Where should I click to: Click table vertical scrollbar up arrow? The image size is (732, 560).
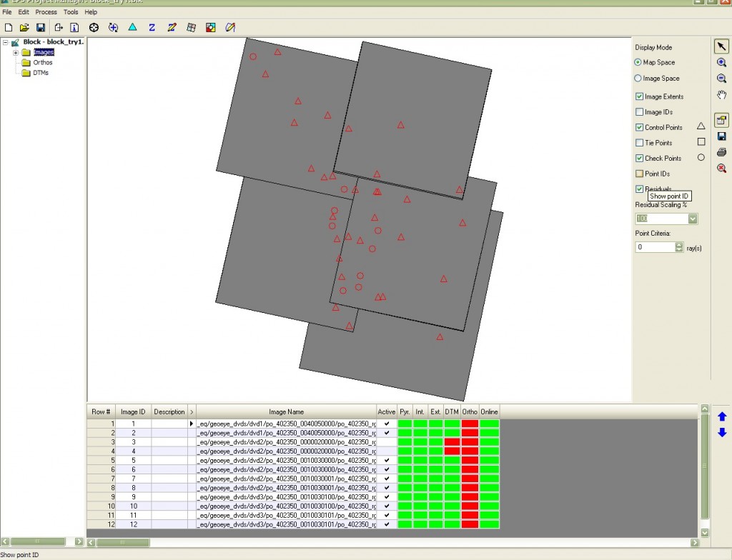click(705, 409)
